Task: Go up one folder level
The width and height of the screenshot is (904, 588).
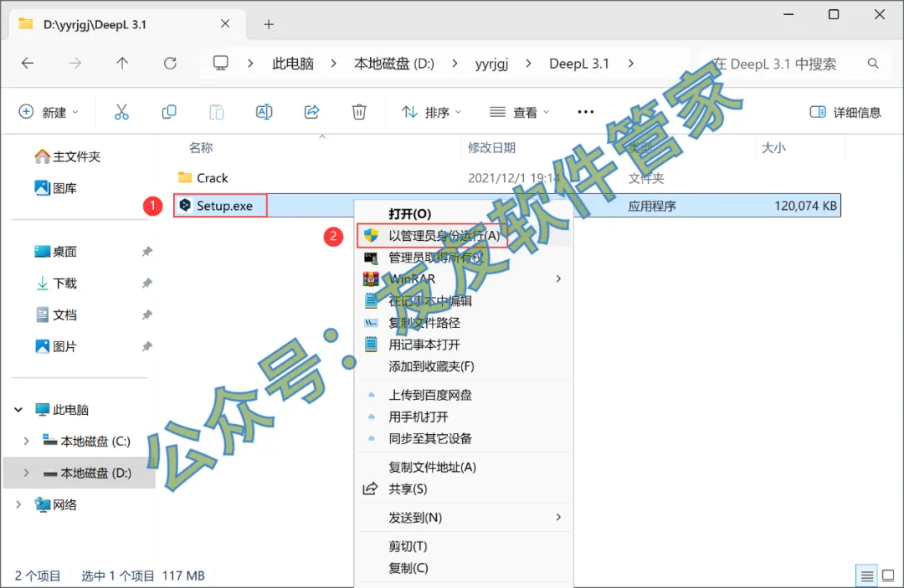Action: (x=122, y=64)
